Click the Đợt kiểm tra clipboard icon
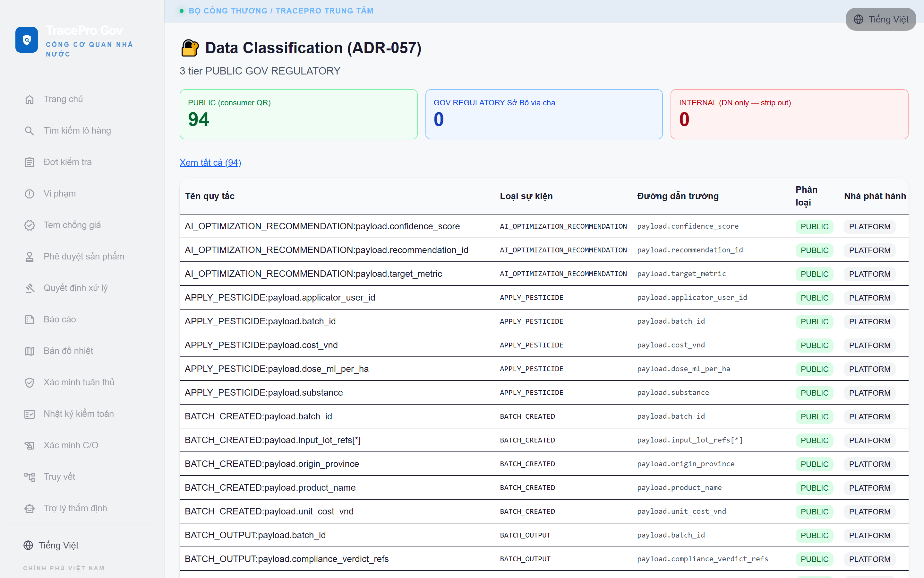Image resolution: width=924 pixels, height=578 pixels. [30, 162]
